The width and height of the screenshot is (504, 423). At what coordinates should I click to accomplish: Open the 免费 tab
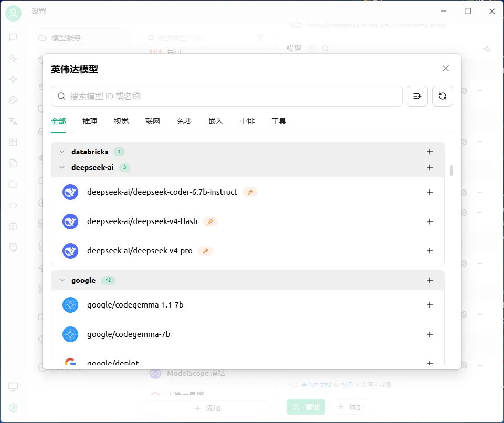click(184, 121)
